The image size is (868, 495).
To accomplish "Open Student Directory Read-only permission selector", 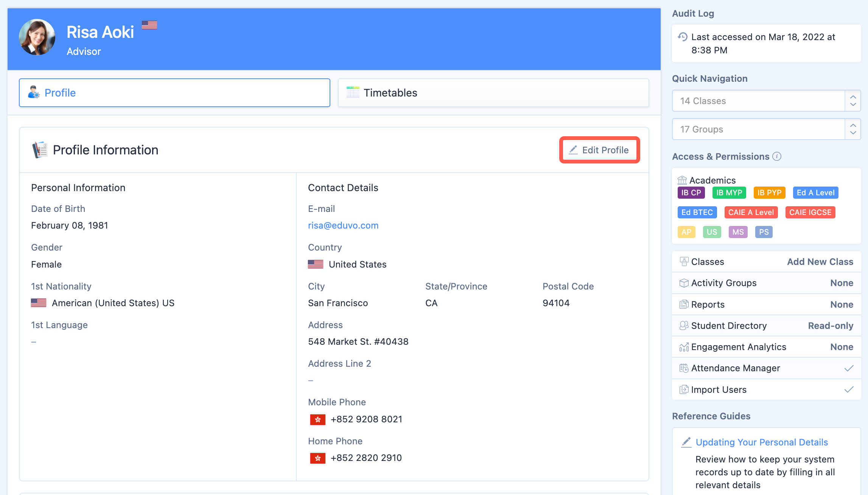I will coord(831,326).
